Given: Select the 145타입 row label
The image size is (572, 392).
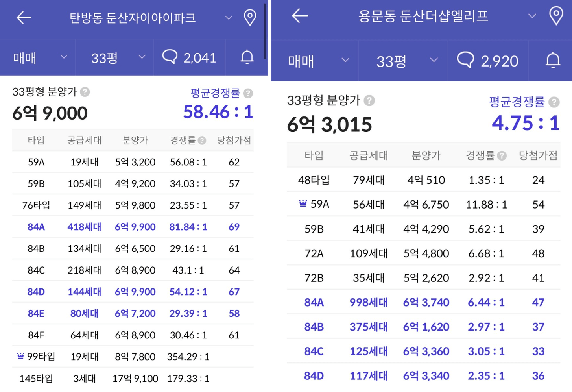Looking at the screenshot, I should click(36, 379).
